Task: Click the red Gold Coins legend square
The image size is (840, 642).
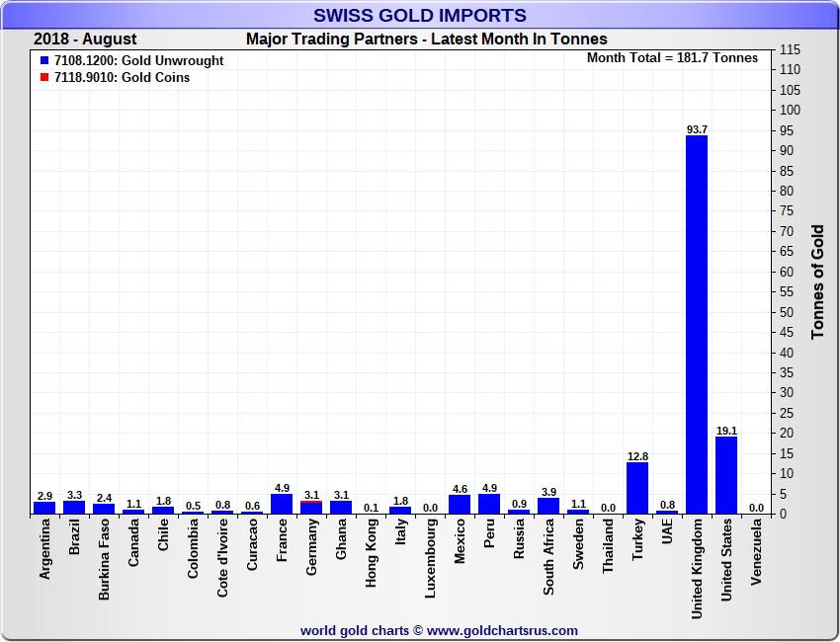Action: click(x=44, y=77)
